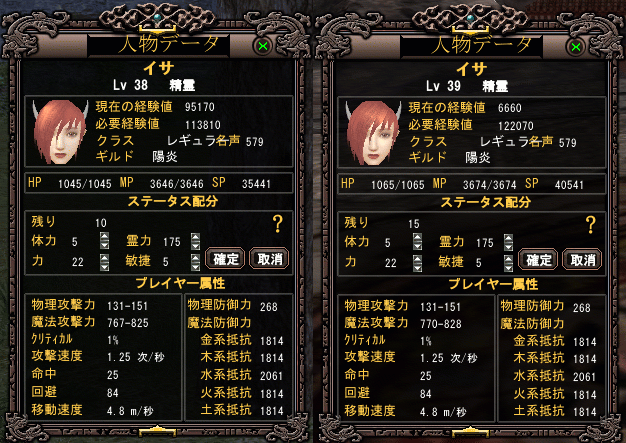Close the left Lv 38 character window
Image resolution: width=626 pixels, height=443 pixels.
click(263, 46)
